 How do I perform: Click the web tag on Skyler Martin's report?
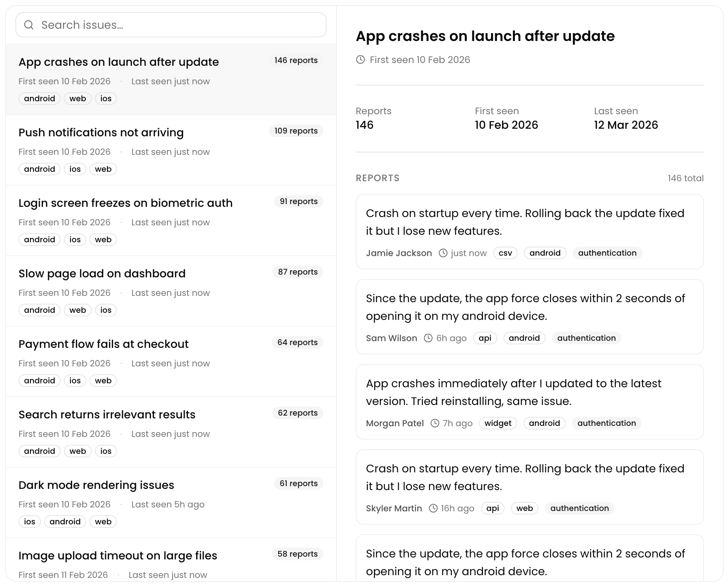click(524, 508)
